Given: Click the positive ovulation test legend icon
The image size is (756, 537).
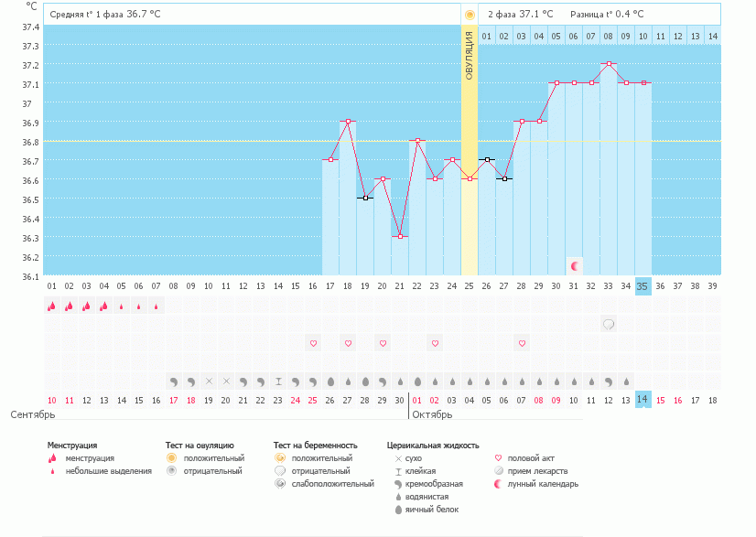Looking at the screenshot, I should click(172, 458).
